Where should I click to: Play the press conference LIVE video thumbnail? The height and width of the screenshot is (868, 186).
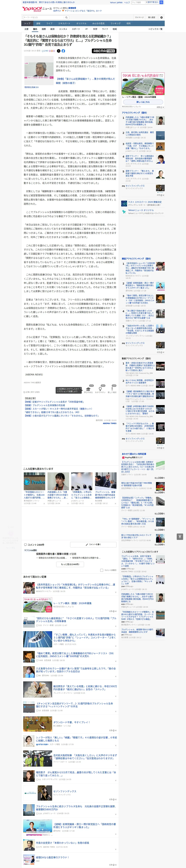pos(39,70)
